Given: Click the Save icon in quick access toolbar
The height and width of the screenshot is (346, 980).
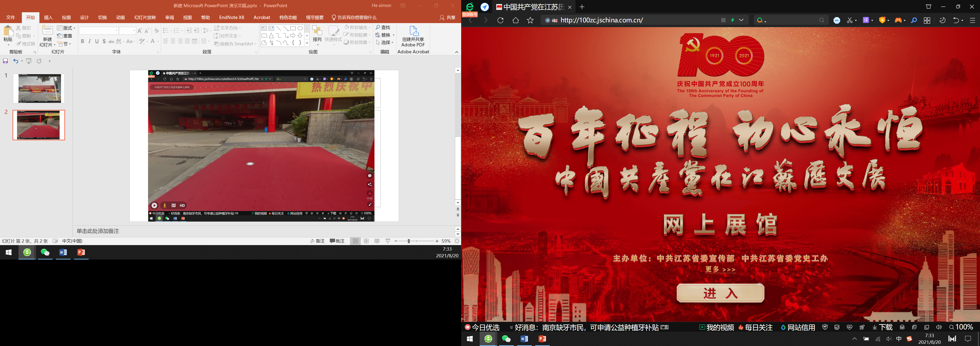Looking at the screenshot, I should tap(5, 61).
